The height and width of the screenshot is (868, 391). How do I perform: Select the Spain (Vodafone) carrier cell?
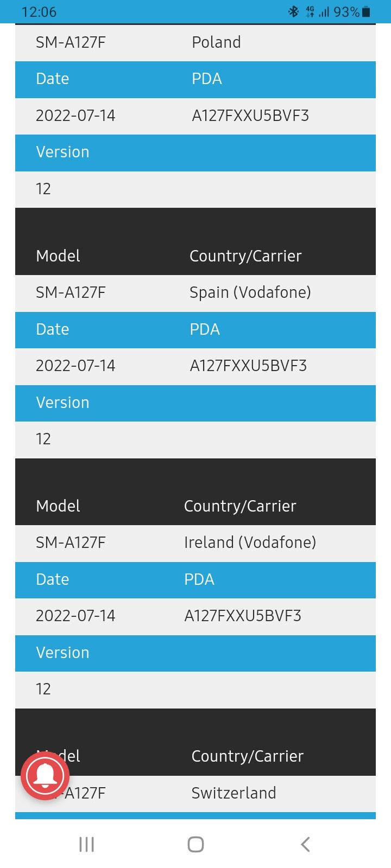pyautogui.click(x=250, y=292)
